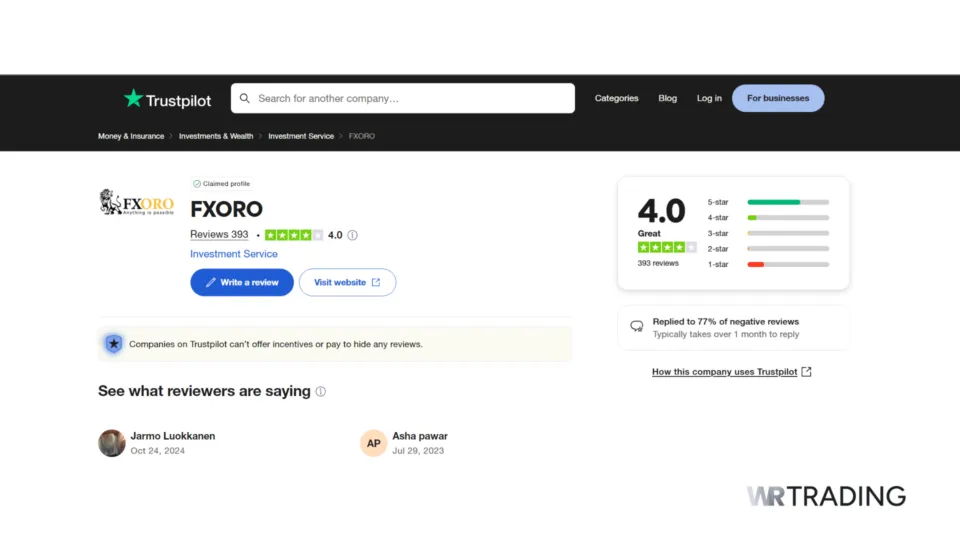The height and width of the screenshot is (540, 960).
Task: Click the reply speech bubble icon
Action: click(x=636, y=327)
